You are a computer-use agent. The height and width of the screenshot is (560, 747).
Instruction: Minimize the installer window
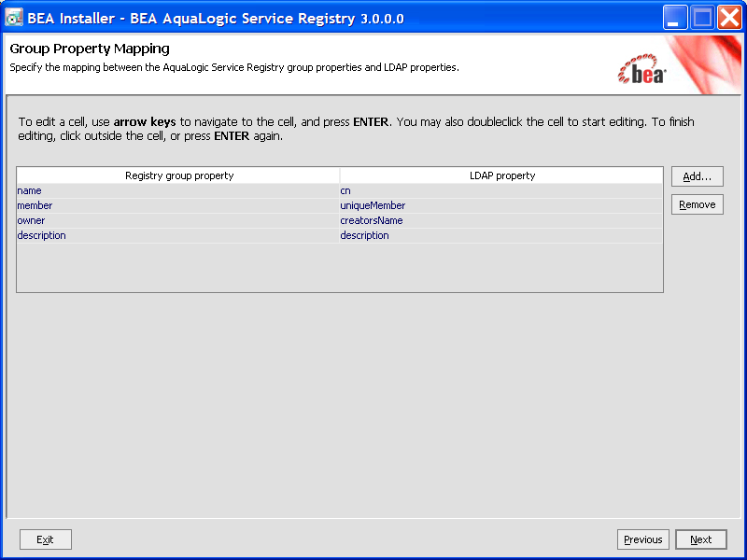coord(674,18)
